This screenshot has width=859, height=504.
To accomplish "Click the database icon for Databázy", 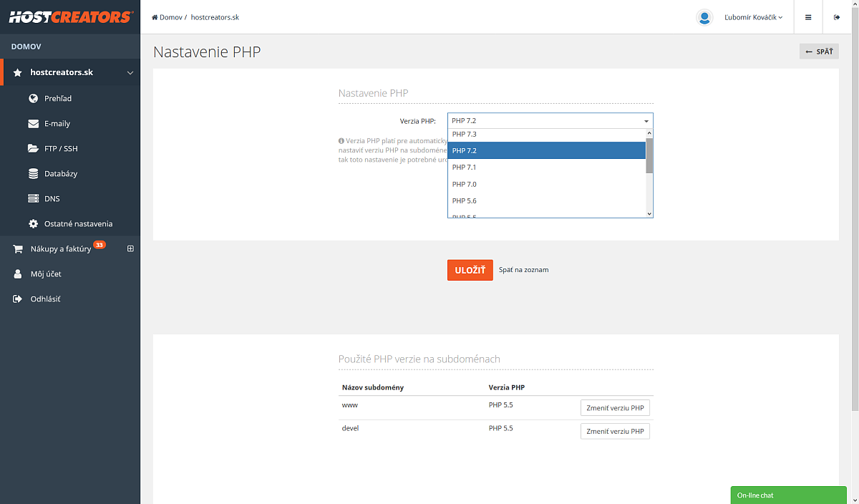I will pyautogui.click(x=33, y=174).
